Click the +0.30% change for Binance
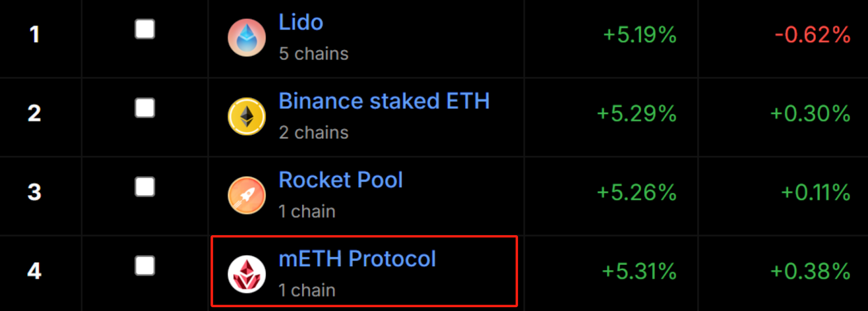Image resolution: width=868 pixels, height=311 pixels. [x=810, y=114]
